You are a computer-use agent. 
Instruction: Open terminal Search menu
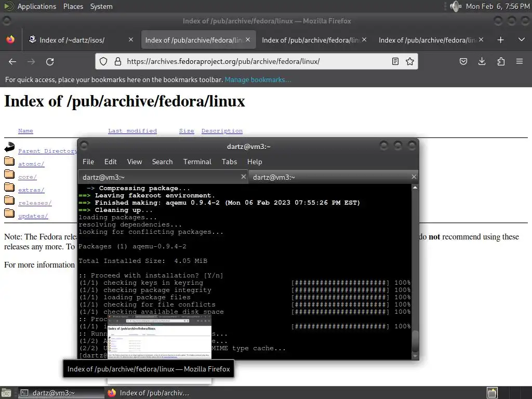pos(162,162)
